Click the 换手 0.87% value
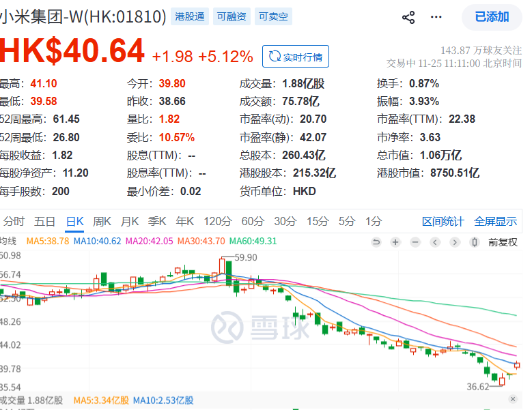The height and width of the screenshot is (410, 532). tap(424, 83)
